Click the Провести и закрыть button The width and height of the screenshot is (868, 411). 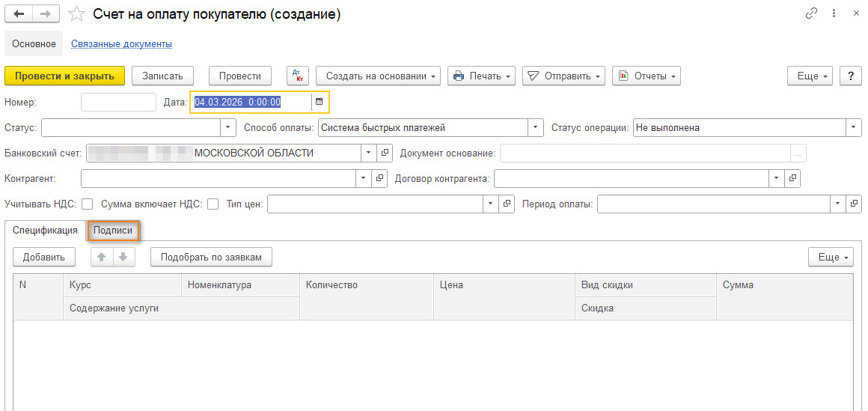[65, 76]
